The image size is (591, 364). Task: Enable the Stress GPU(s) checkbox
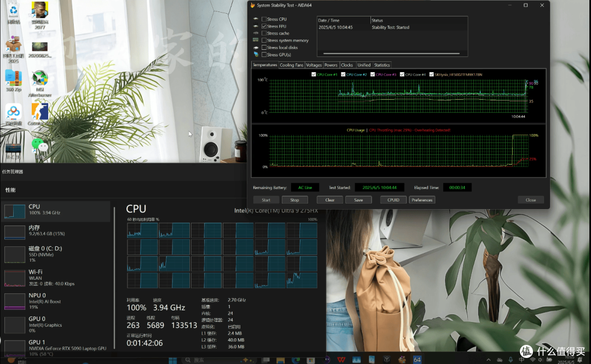pyautogui.click(x=264, y=55)
